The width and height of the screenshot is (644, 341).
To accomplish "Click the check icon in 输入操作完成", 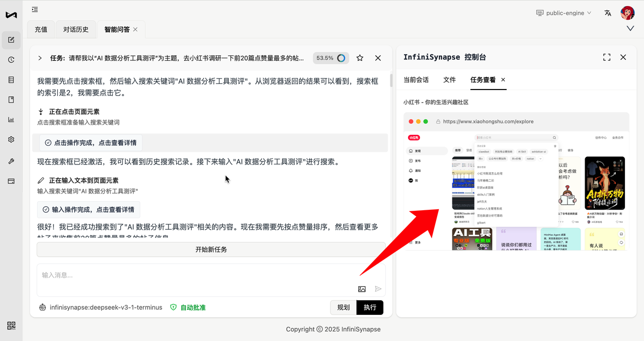I will [46, 210].
